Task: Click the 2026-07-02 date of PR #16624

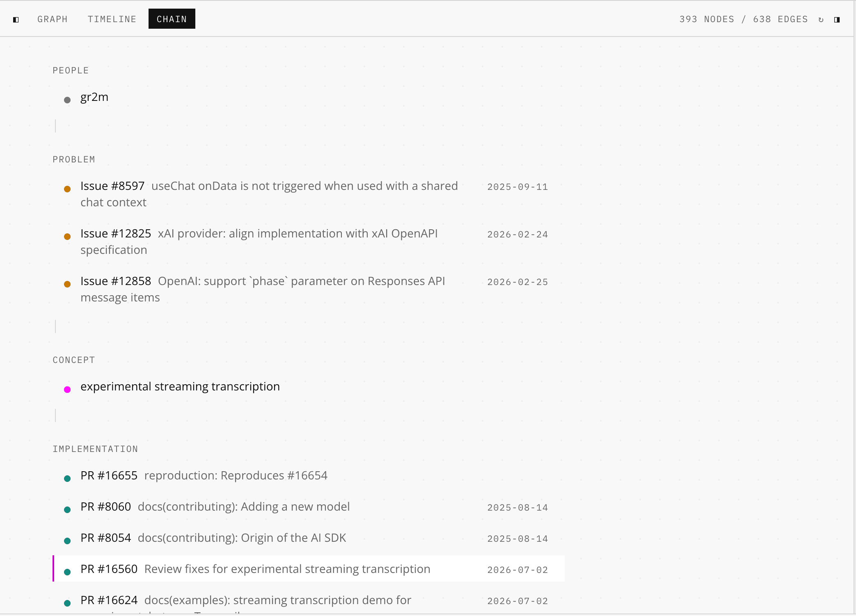Action: click(517, 601)
